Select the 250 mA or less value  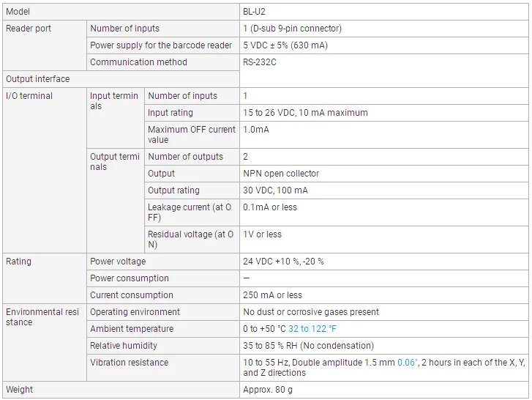pyautogui.click(x=272, y=295)
